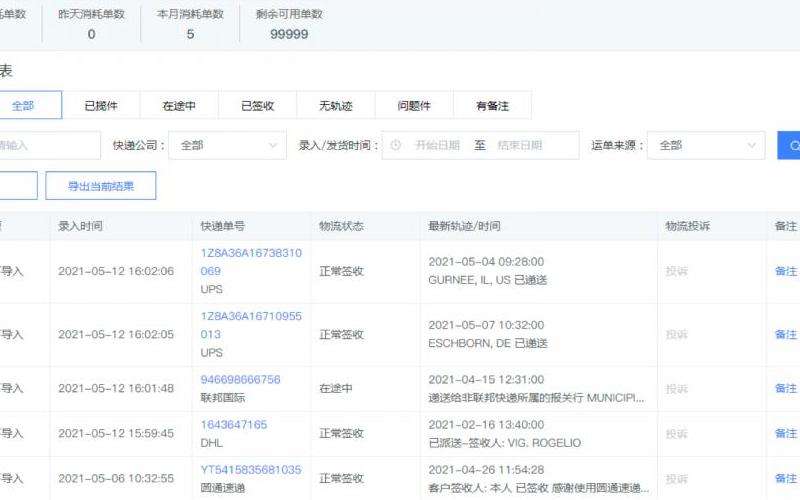Filter by the 有备注 tab
This screenshot has height=500, width=800.
click(492, 105)
